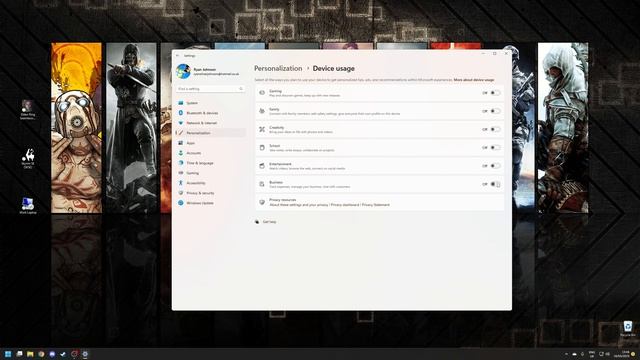The image size is (640, 360).
Task: Open the Recycle Bin on desktop
Action: tap(628, 329)
